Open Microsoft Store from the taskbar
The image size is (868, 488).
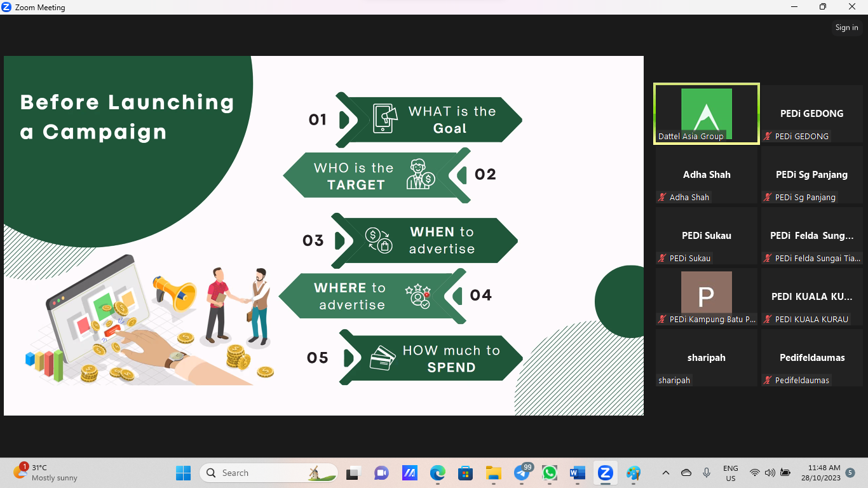coord(465,473)
